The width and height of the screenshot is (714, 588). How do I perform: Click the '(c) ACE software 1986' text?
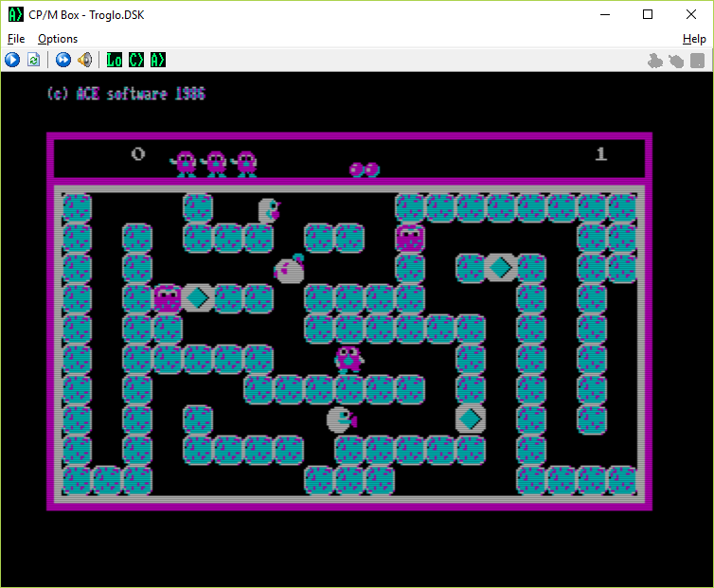126,94
